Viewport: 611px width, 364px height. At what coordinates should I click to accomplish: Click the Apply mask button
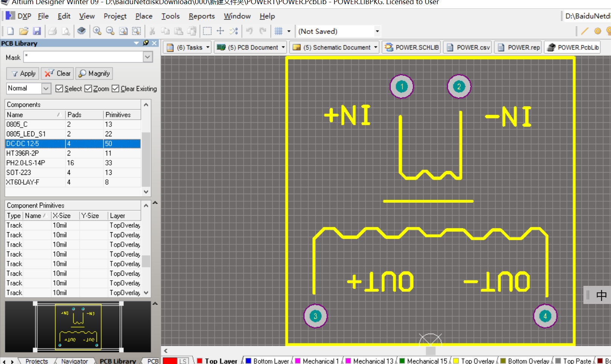tap(23, 73)
